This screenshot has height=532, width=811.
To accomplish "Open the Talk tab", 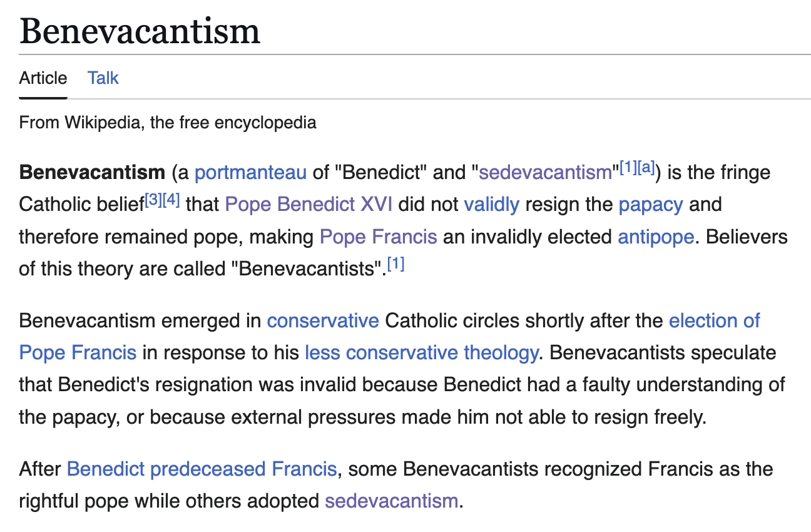I will tap(103, 78).
